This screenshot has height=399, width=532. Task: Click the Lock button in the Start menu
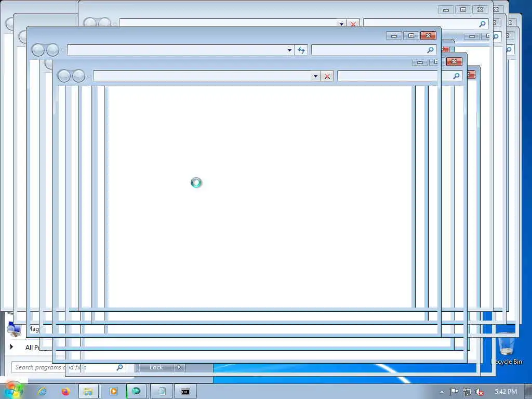tap(156, 367)
